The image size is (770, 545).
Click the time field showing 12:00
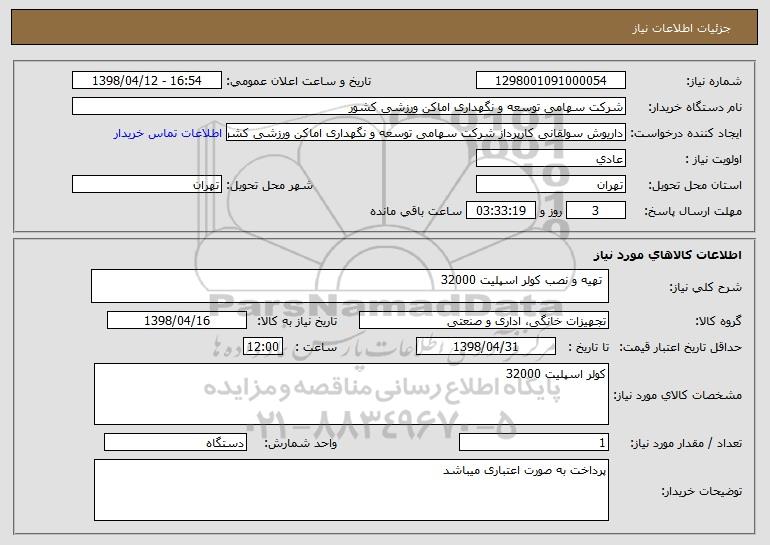point(263,347)
